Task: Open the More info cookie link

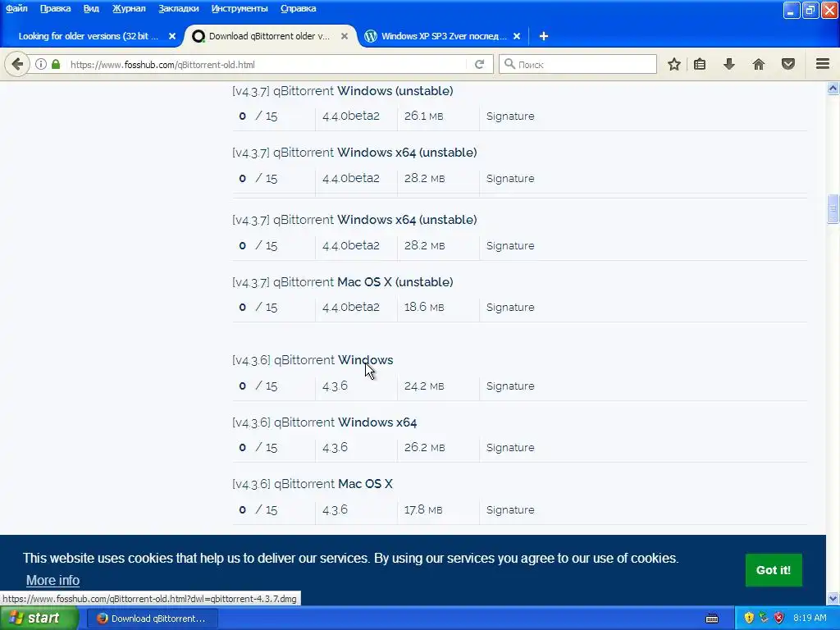Action: coord(52,580)
